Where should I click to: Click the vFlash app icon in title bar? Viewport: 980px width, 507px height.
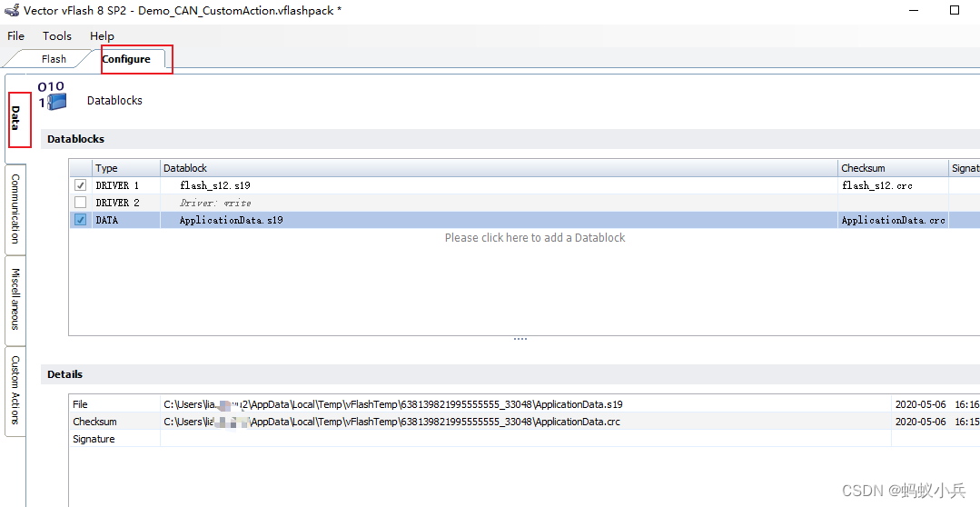pyautogui.click(x=11, y=10)
